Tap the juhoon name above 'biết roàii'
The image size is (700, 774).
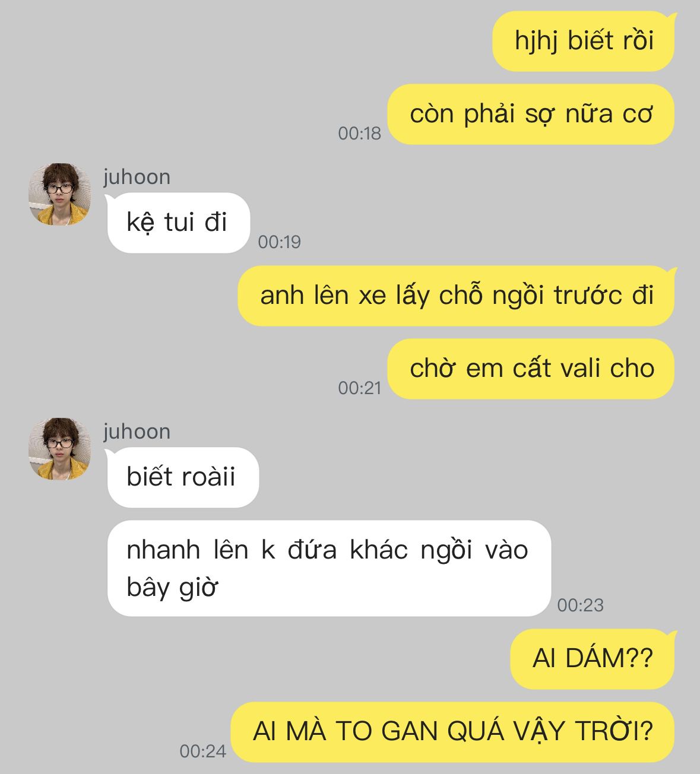pos(137,432)
